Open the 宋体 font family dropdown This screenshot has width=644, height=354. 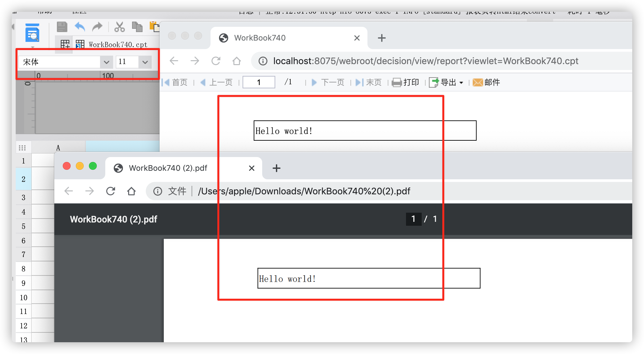[x=106, y=62]
